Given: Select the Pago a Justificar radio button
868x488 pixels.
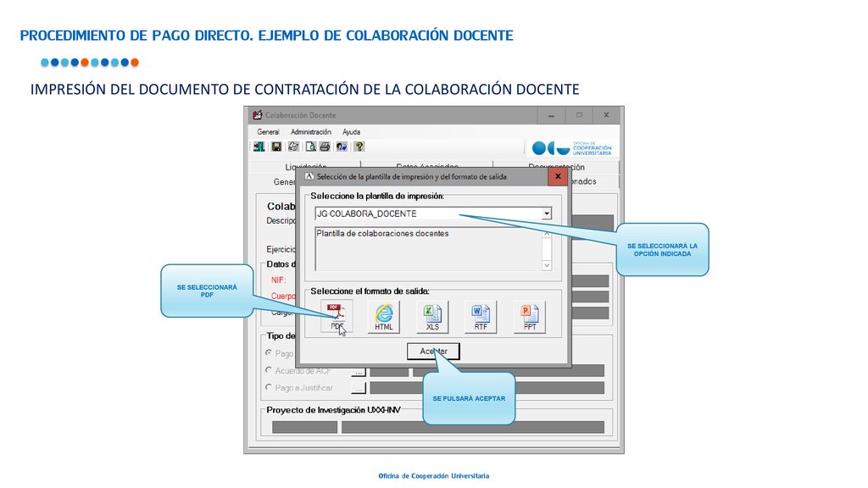Looking at the screenshot, I should click(x=269, y=387).
